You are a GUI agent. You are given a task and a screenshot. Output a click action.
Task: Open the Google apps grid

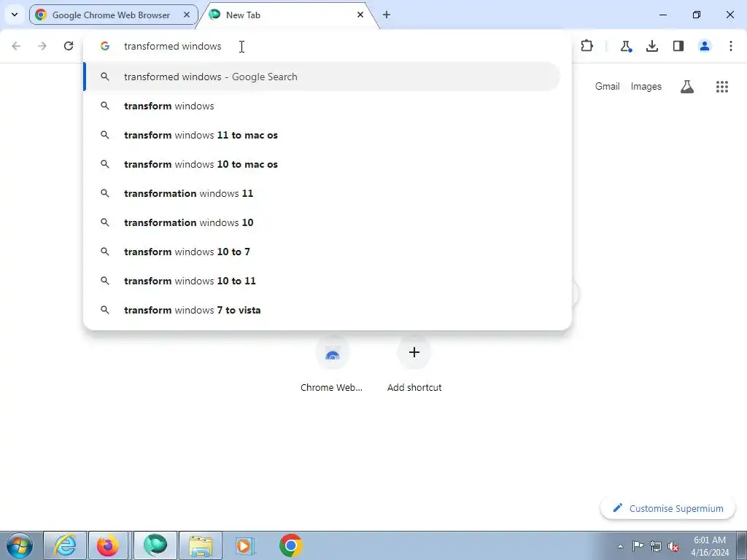point(722,87)
